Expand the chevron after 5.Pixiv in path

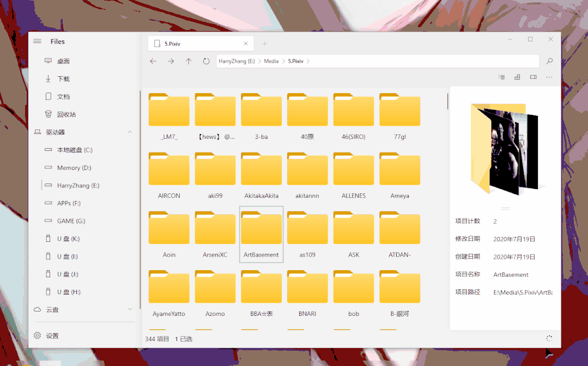308,61
